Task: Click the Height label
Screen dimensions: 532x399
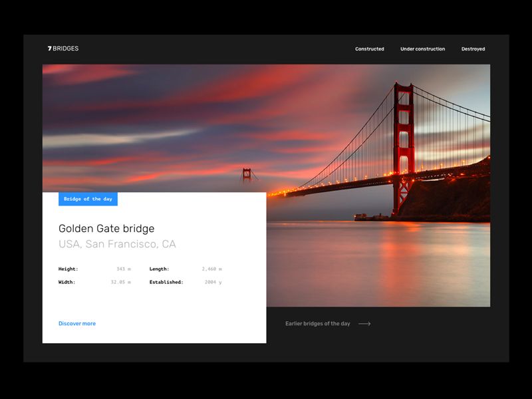Action: pos(68,269)
